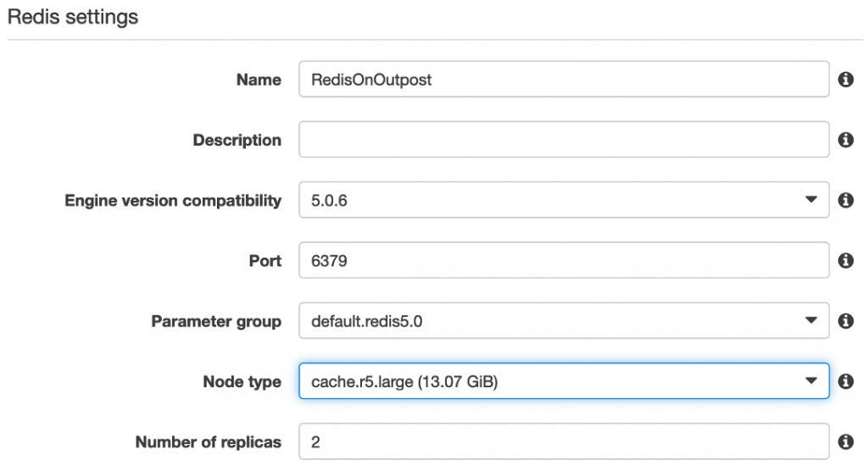The height and width of the screenshot is (472, 868).
Task: Click the Parameter group label
Action: tap(216, 321)
